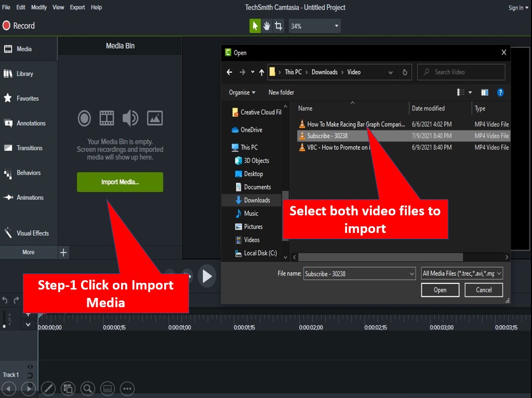Open recent locations dropdown in Open dialog
532x398 pixels.
click(x=252, y=72)
